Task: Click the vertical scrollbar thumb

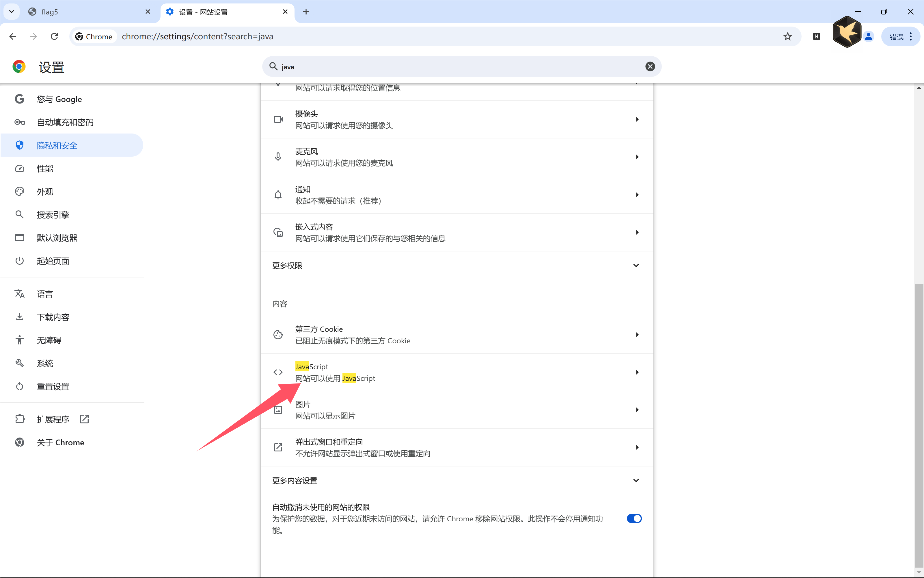Action: [919, 425]
